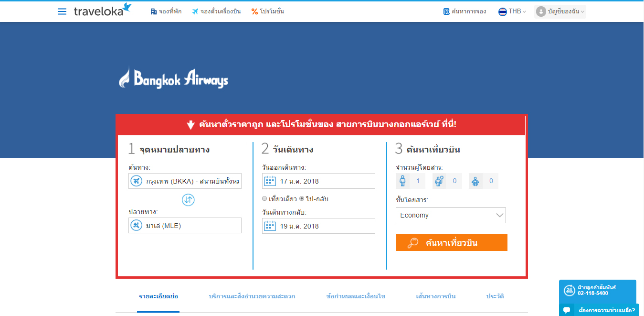Click the adult passenger icon

pyautogui.click(x=403, y=181)
